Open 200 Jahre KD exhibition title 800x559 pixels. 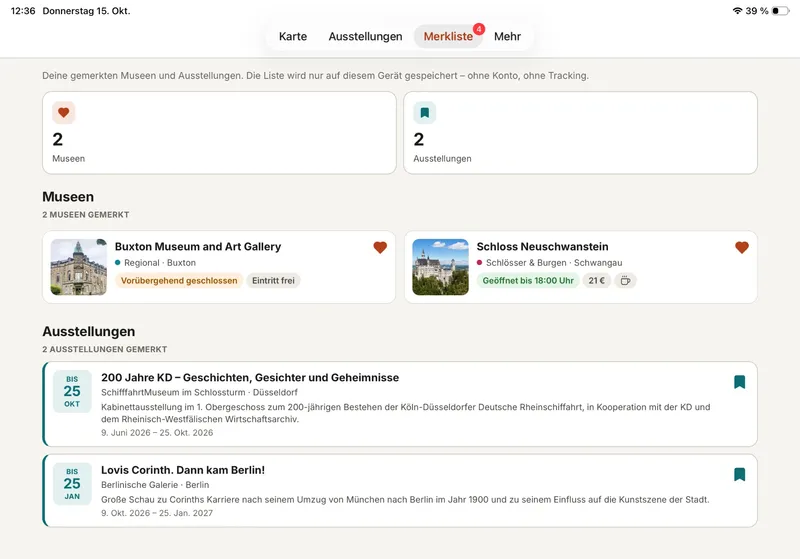250,377
